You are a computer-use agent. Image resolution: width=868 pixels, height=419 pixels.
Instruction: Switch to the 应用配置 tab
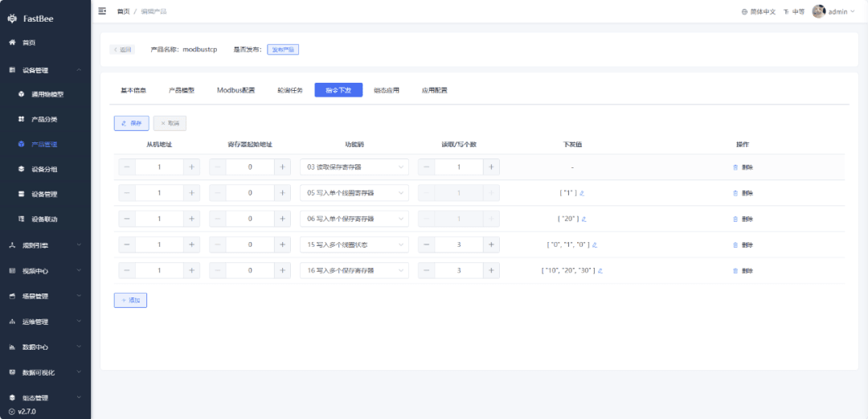[435, 90]
